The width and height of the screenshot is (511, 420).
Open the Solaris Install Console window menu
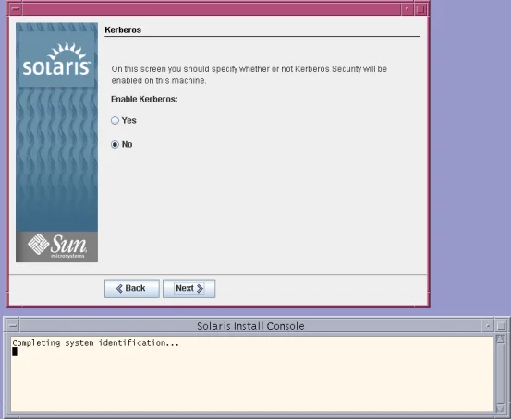[x=13, y=326]
